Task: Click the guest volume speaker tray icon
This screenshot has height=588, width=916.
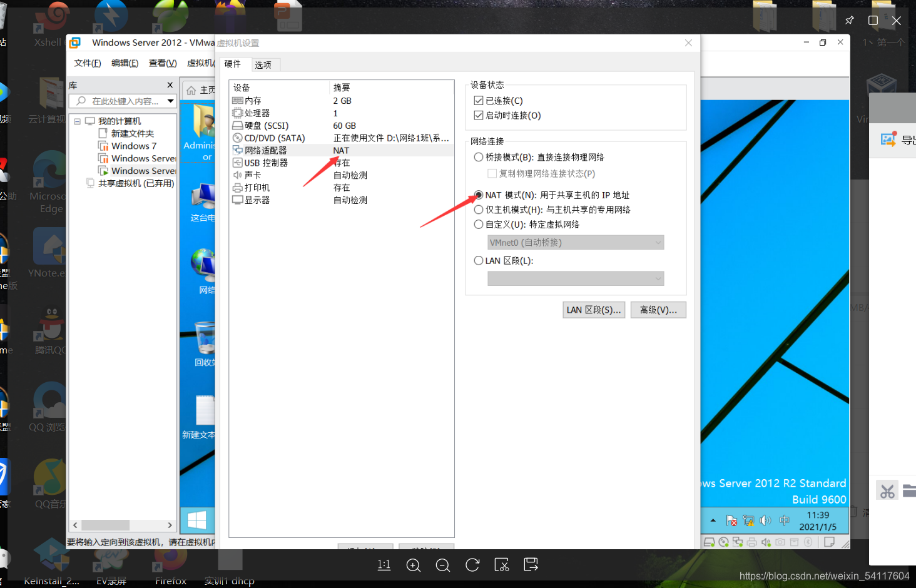Action: pos(765,520)
